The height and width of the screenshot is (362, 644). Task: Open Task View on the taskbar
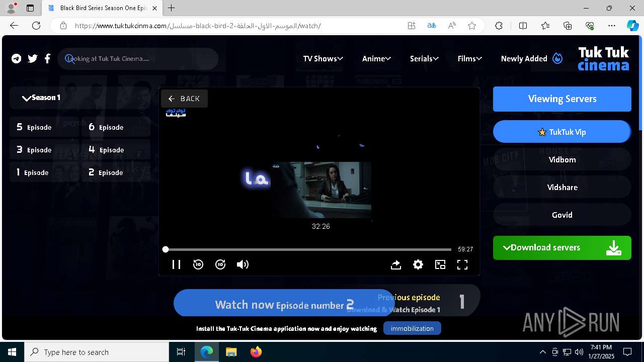point(181,352)
